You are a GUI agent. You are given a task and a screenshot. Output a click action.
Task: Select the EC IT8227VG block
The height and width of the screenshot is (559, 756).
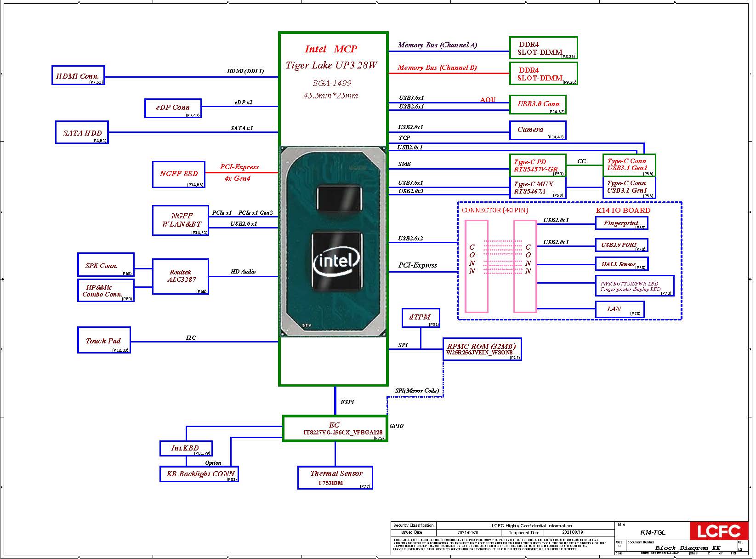335,428
